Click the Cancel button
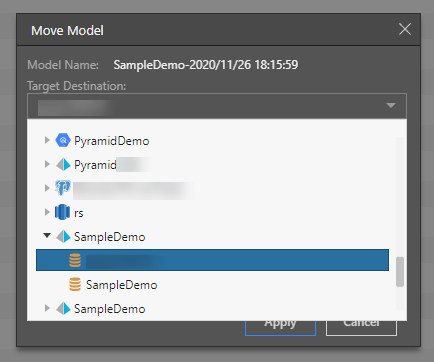This screenshot has width=434, height=362. [x=361, y=328]
